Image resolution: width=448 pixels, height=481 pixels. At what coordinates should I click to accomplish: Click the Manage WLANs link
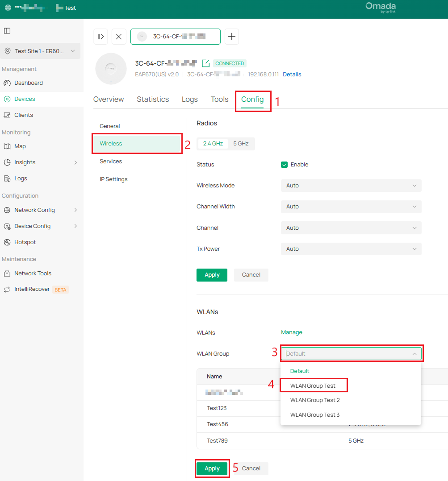click(292, 332)
